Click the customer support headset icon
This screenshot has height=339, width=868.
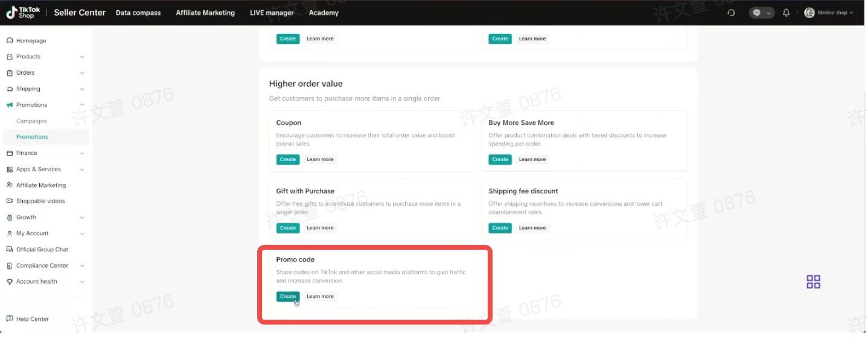pyautogui.click(x=732, y=13)
